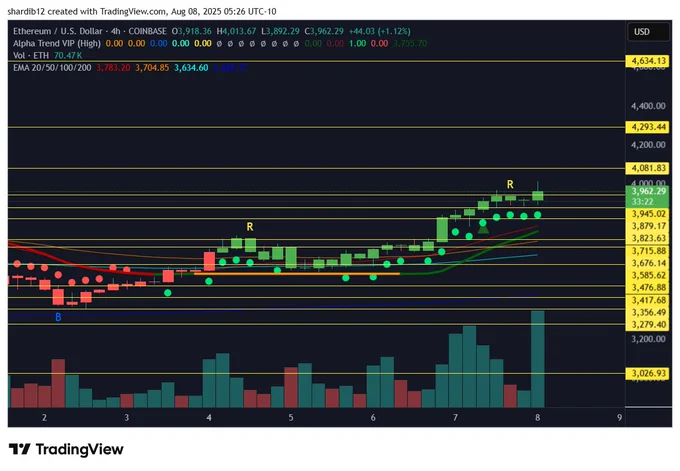The height and width of the screenshot is (471, 680).
Task: Click the TradingView logo
Action: (x=66, y=449)
